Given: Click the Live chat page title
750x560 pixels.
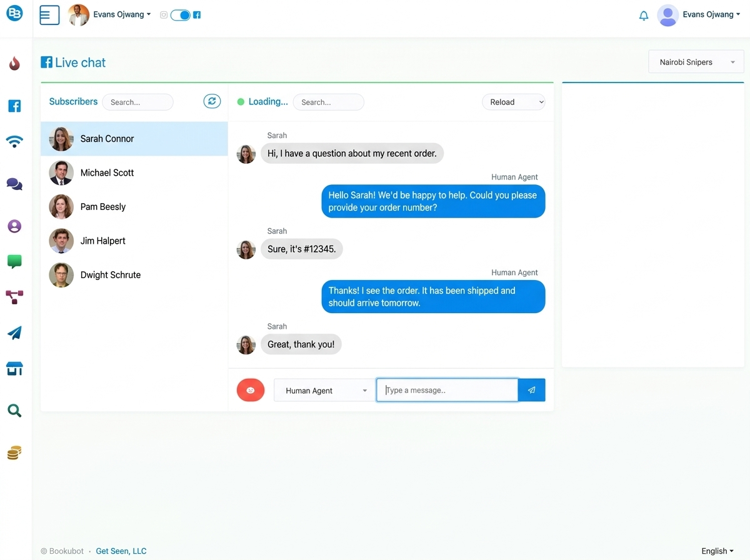Looking at the screenshot, I should (x=80, y=62).
